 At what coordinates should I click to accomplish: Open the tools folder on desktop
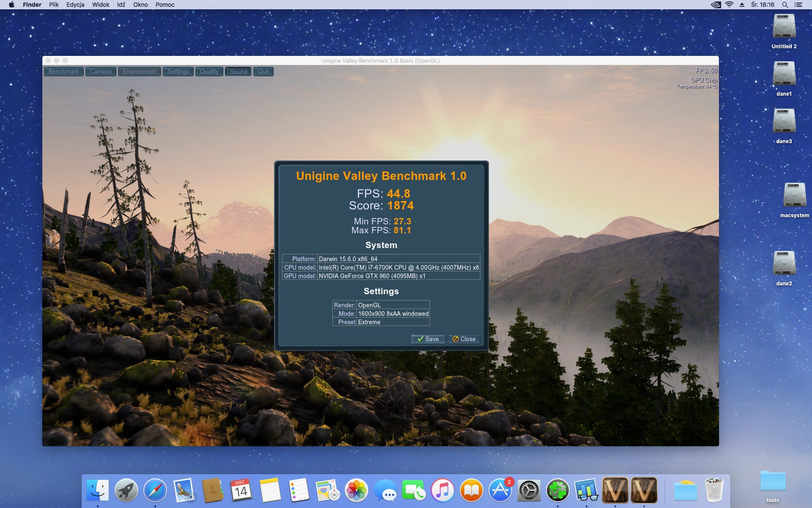(x=772, y=482)
